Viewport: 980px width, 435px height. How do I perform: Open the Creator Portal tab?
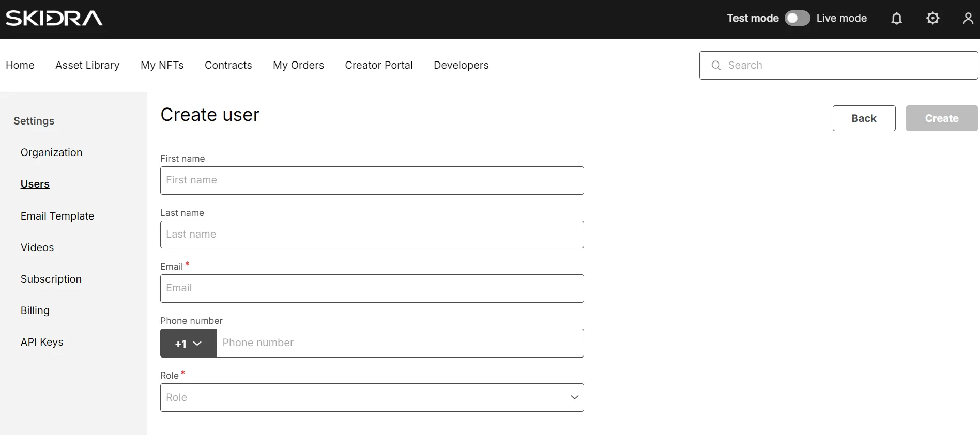[379, 65]
